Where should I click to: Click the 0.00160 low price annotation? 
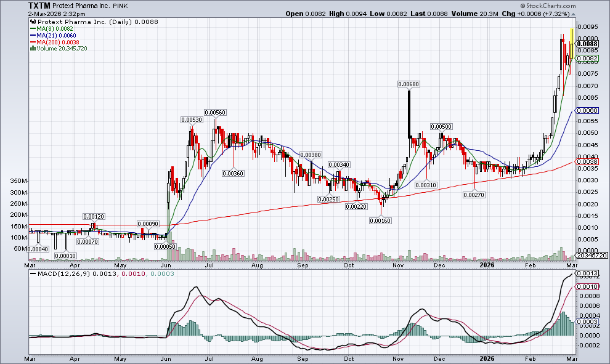pos(380,220)
